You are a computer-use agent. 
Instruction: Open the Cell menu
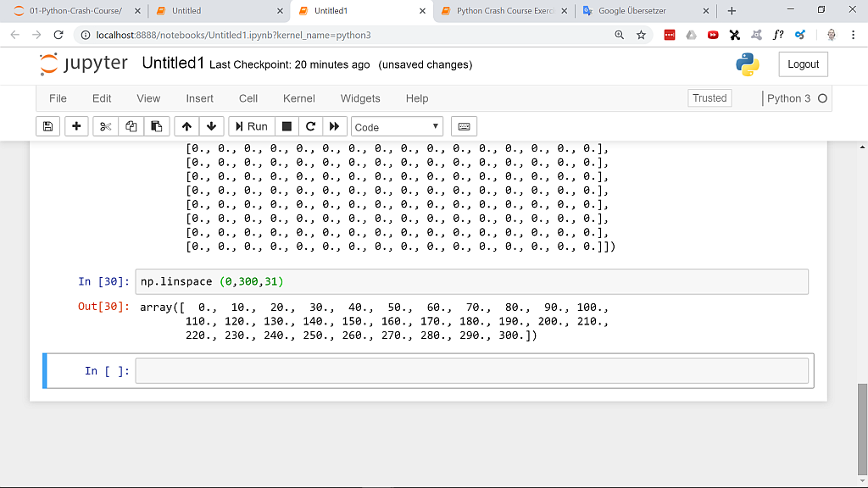click(248, 98)
